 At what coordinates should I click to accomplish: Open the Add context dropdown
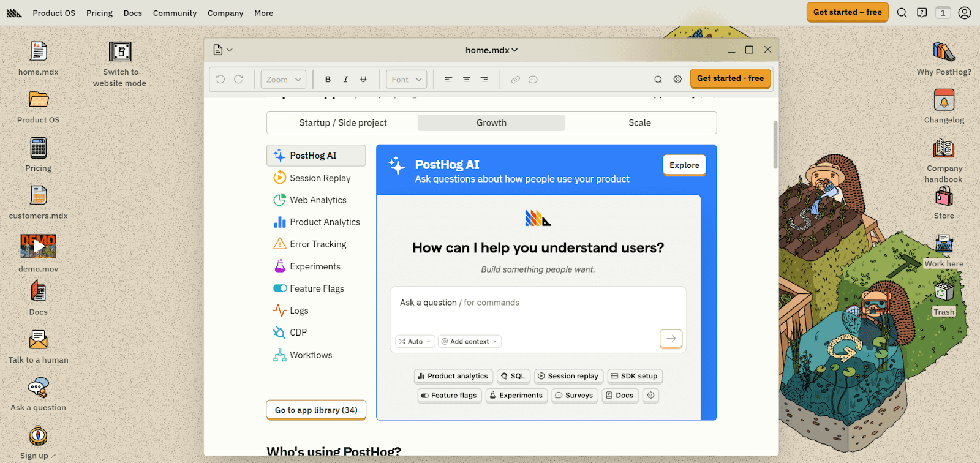pos(470,341)
